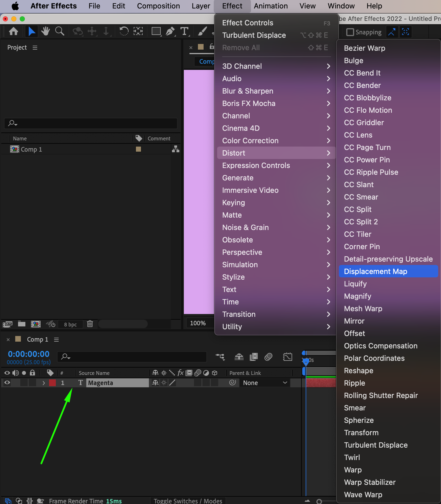Open the Graph Editor in timeline
The image size is (441, 504).
click(288, 357)
